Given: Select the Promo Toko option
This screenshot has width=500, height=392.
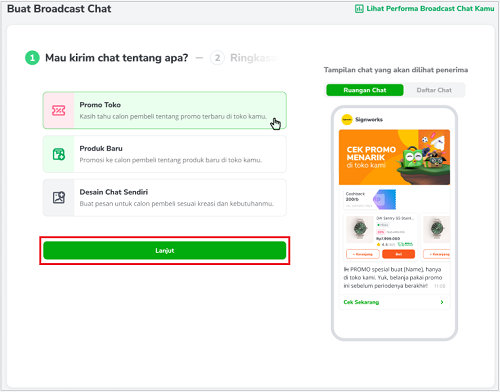Looking at the screenshot, I should tap(165, 110).
